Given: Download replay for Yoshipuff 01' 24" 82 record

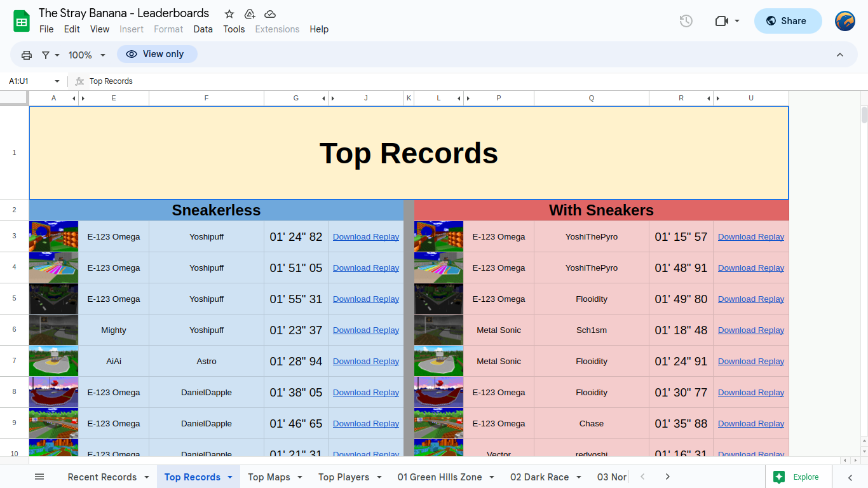Looking at the screenshot, I should tap(366, 237).
